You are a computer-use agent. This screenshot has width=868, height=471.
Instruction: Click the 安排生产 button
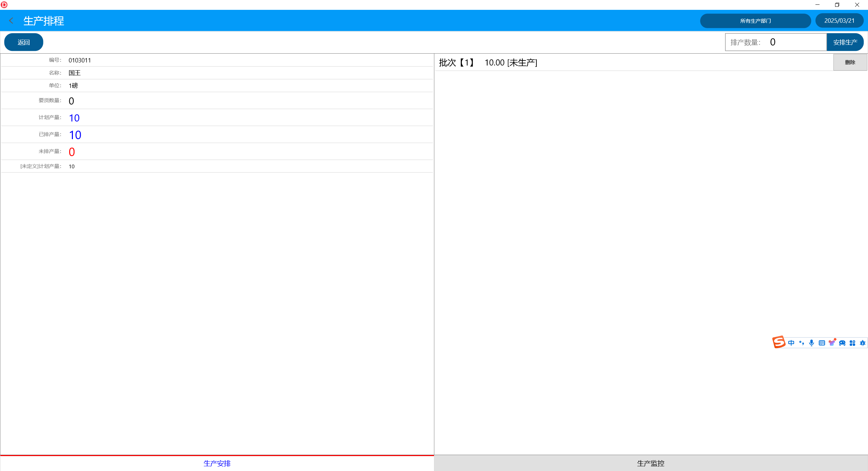pos(845,42)
